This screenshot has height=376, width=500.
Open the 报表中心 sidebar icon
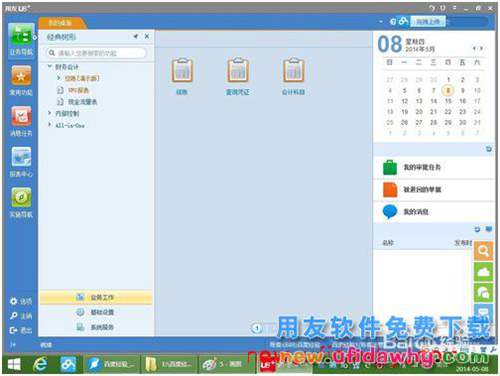21,157
